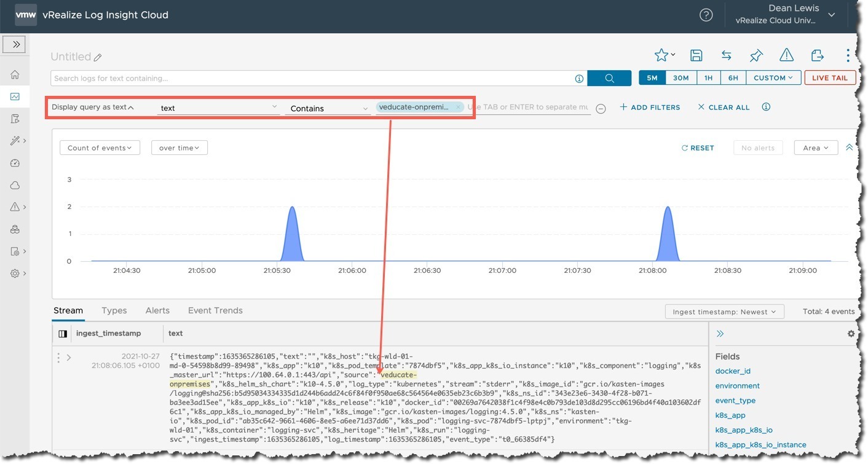Open the CUSTOM time range dropdown
Screen dimensions: 868x464
[x=773, y=78]
